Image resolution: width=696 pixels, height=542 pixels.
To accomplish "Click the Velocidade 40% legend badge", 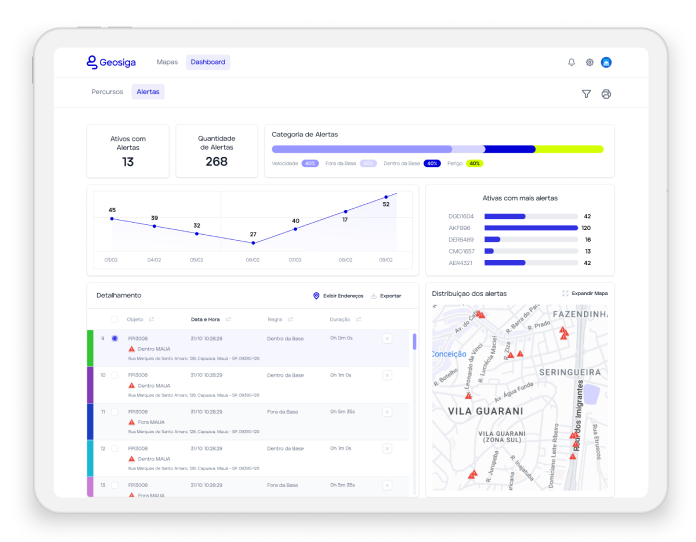I will 310,163.
